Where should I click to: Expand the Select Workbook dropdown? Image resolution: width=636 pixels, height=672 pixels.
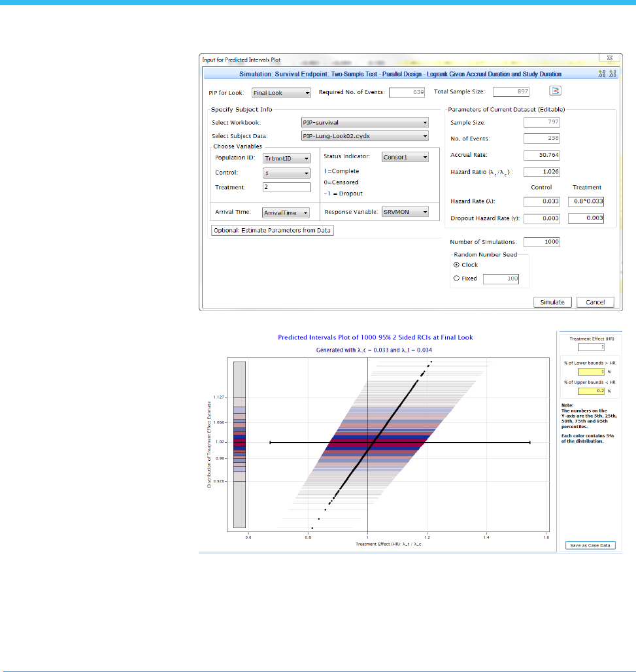(x=365, y=123)
